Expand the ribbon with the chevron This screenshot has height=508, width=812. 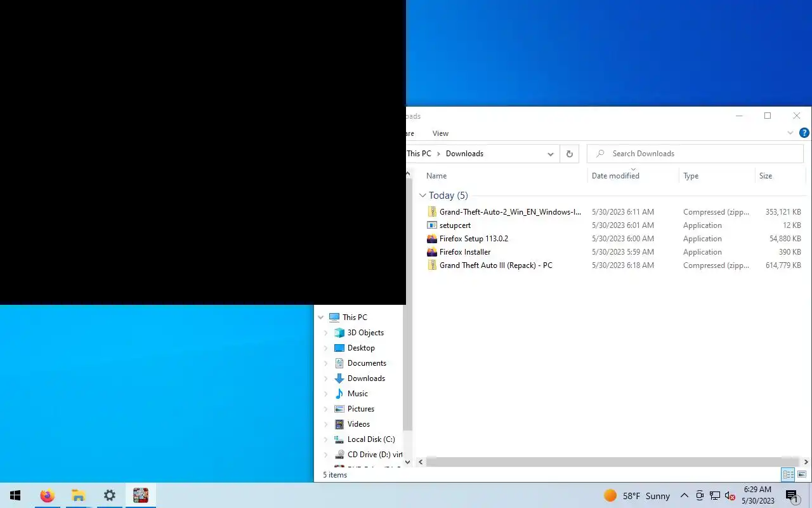(790, 133)
